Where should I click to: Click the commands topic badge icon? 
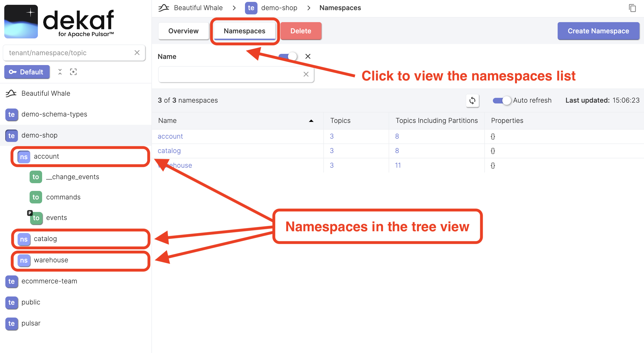pyautogui.click(x=36, y=197)
